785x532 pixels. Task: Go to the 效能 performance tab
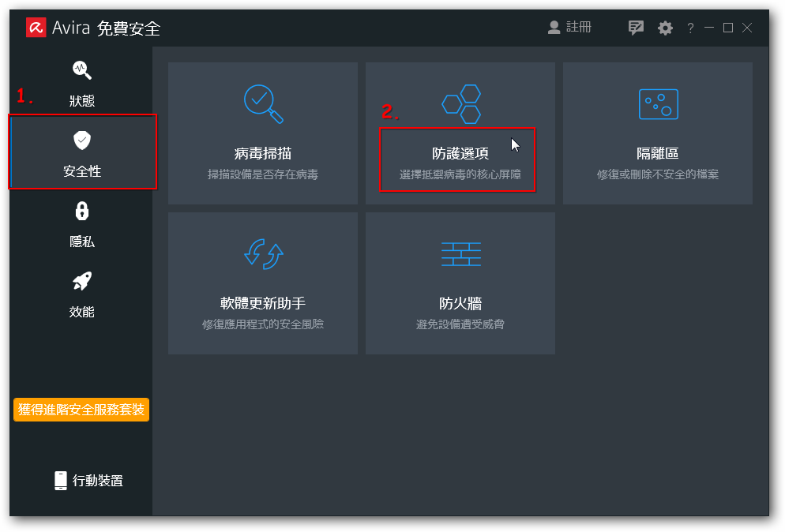pyautogui.click(x=81, y=294)
